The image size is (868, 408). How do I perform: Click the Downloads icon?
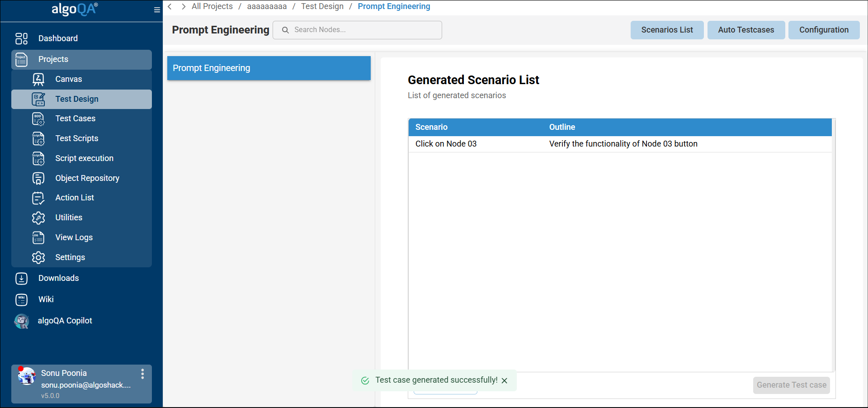click(x=21, y=279)
